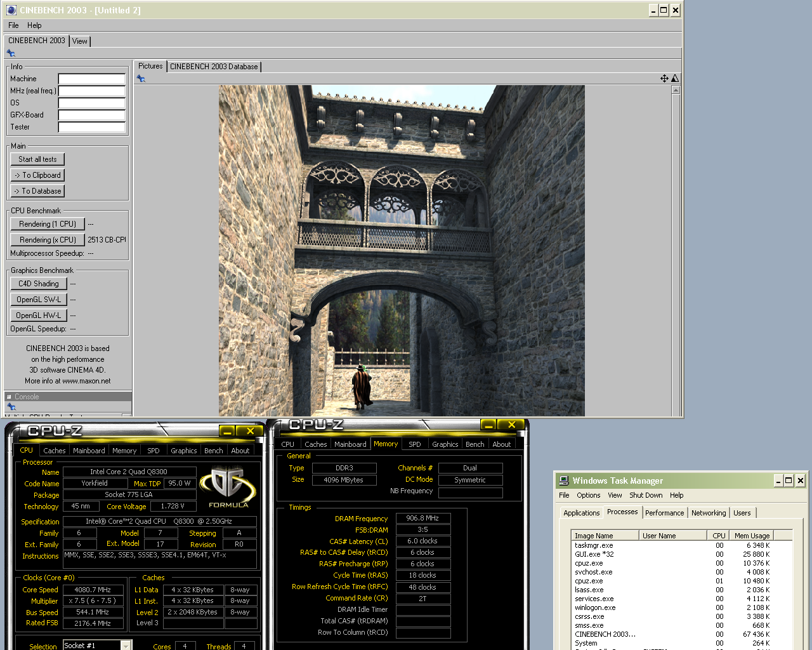Screen dimensions: 812x650
Task: Open About tab in right CPU-Z window
Action: (502, 444)
